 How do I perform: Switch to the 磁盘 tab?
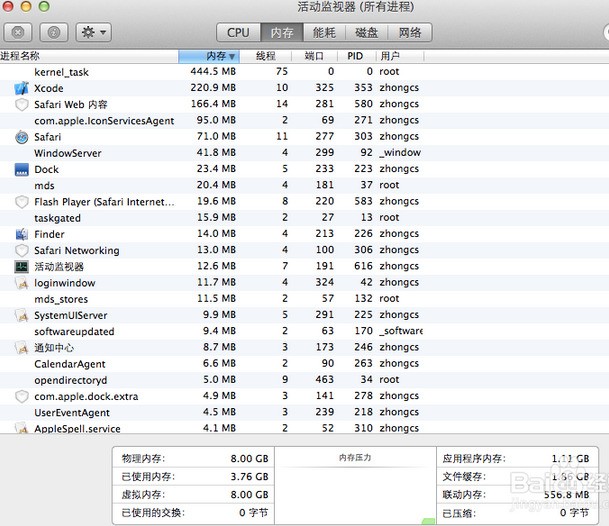367,33
